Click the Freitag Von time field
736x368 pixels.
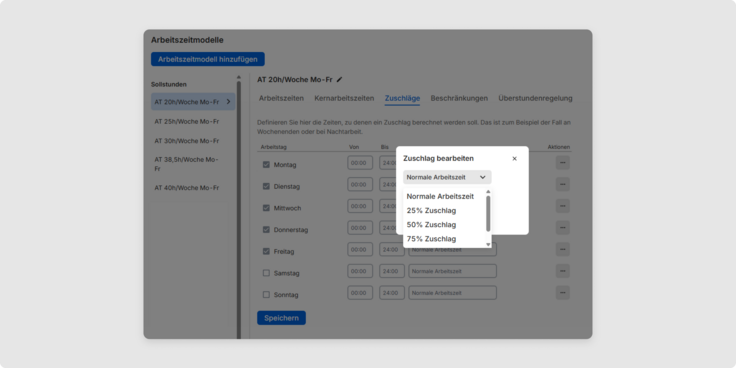(360, 249)
